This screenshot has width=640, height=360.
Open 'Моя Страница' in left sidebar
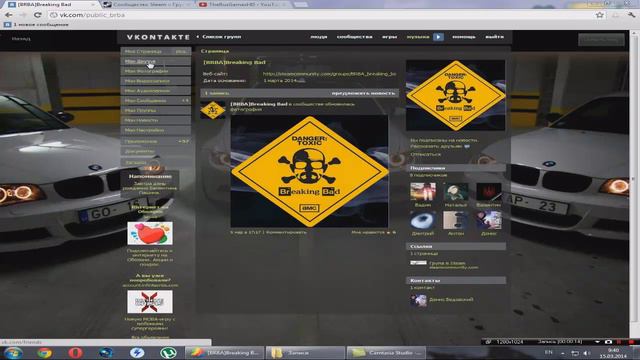pyautogui.click(x=143, y=51)
